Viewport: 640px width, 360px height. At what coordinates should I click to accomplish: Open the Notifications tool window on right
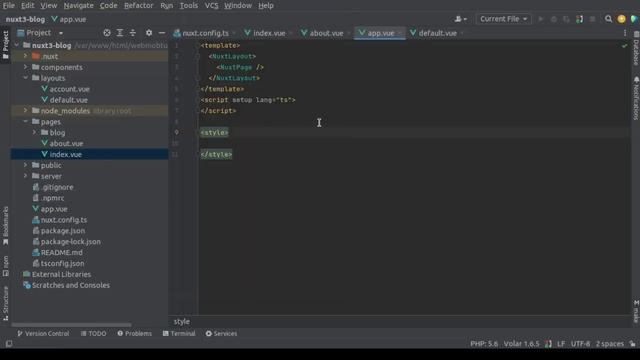point(636,98)
